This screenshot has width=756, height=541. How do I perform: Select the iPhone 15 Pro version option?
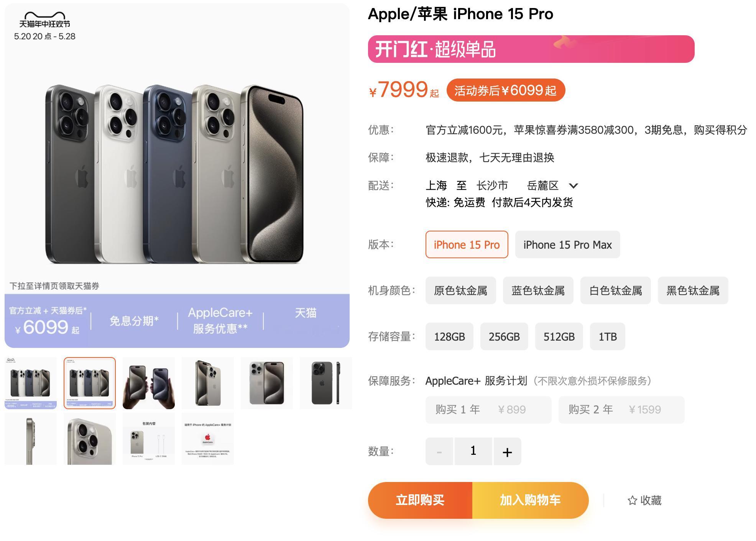tap(467, 244)
